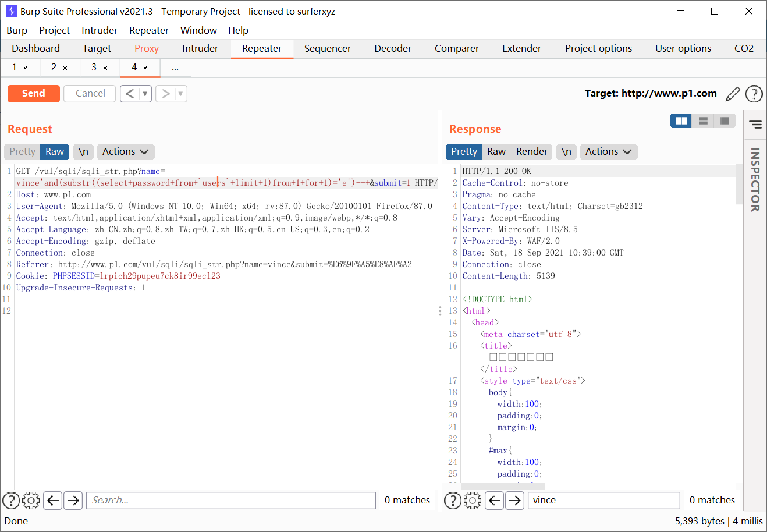The image size is (767, 532).
Task: Toggle response non-printable \n characters
Action: tap(566, 152)
